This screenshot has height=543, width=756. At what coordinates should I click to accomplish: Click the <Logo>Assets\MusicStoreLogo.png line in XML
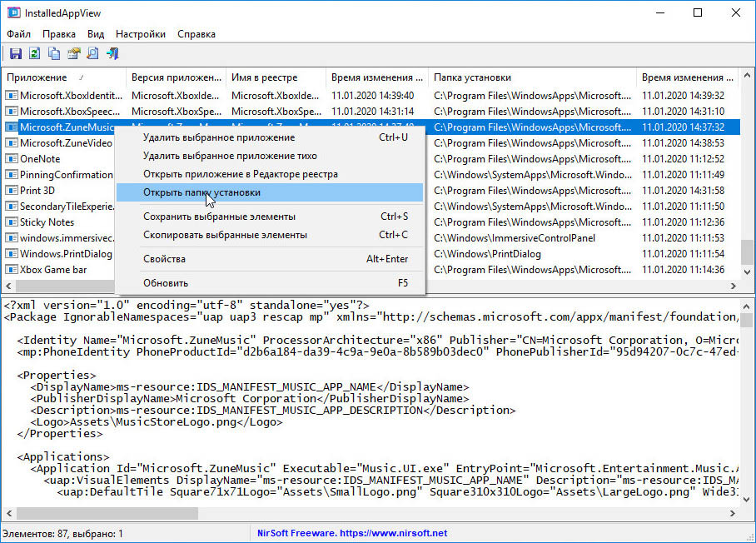tap(157, 422)
